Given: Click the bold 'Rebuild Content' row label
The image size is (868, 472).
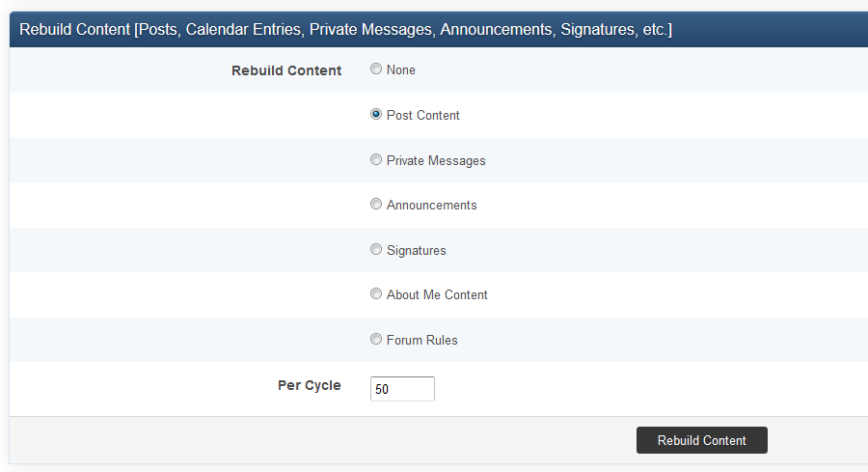Looking at the screenshot, I should pyautogui.click(x=286, y=70).
